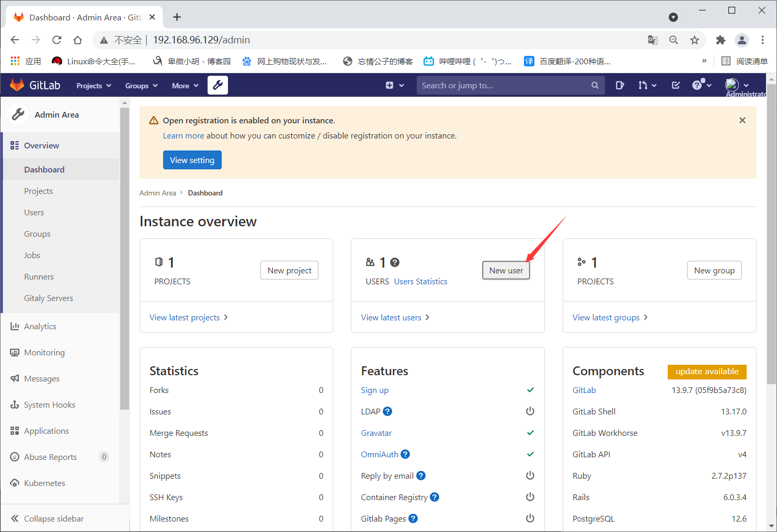The image size is (777, 532).
Task: Open Abuse Reports face icon in sidebar
Action: (15, 457)
